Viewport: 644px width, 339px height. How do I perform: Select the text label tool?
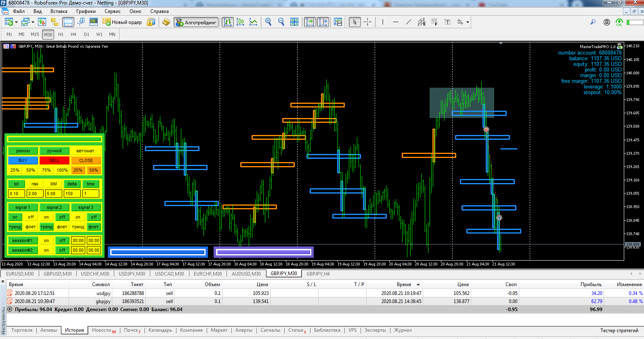[447, 22]
